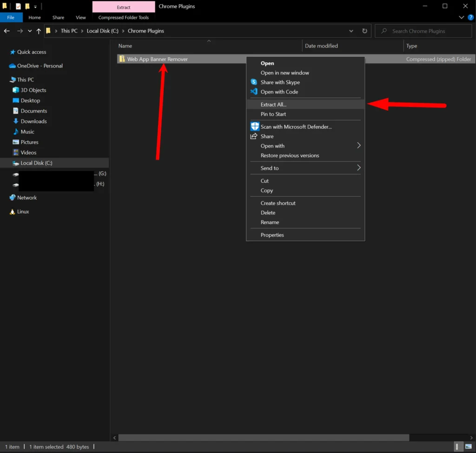Image resolution: width=476 pixels, height=453 pixels.
Task: Click the Downloads folder icon in sidebar
Action: click(x=16, y=121)
